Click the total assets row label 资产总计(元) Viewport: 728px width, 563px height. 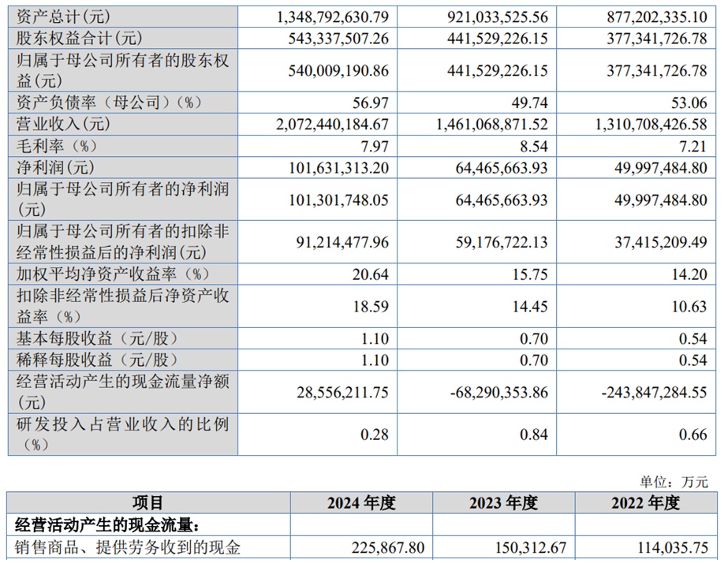(x=58, y=16)
